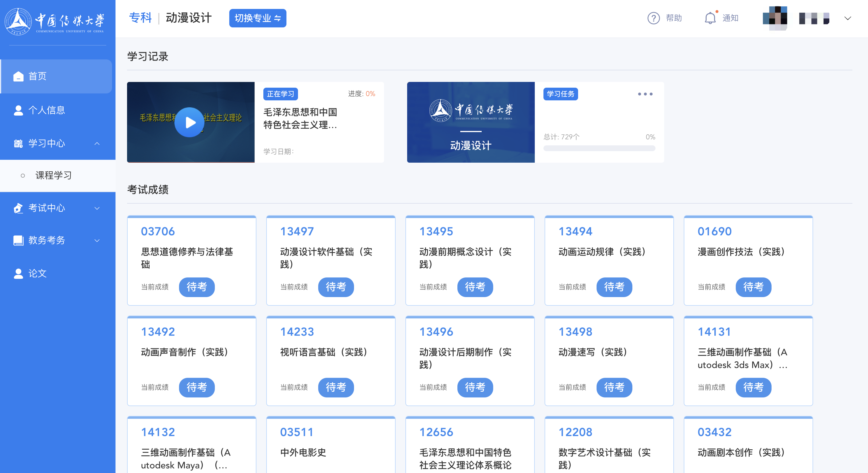
Task: Play the Mao Zedong Thought course video
Action: point(189,122)
